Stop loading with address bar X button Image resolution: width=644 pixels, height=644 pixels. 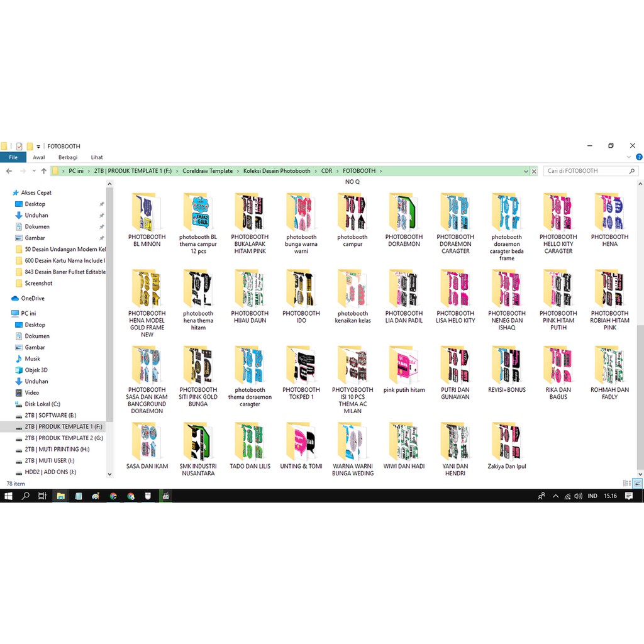click(x=534, y=171)
